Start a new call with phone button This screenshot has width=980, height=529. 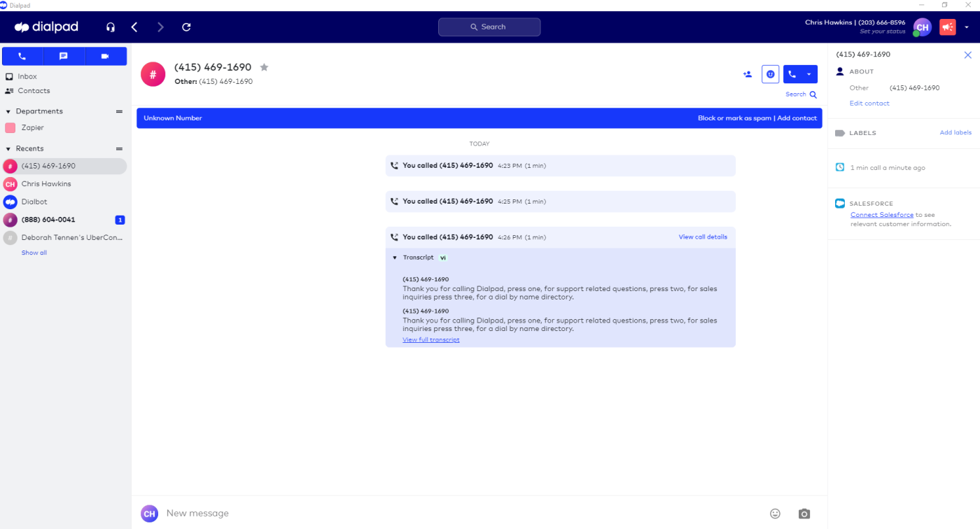[x=22, y=56]
